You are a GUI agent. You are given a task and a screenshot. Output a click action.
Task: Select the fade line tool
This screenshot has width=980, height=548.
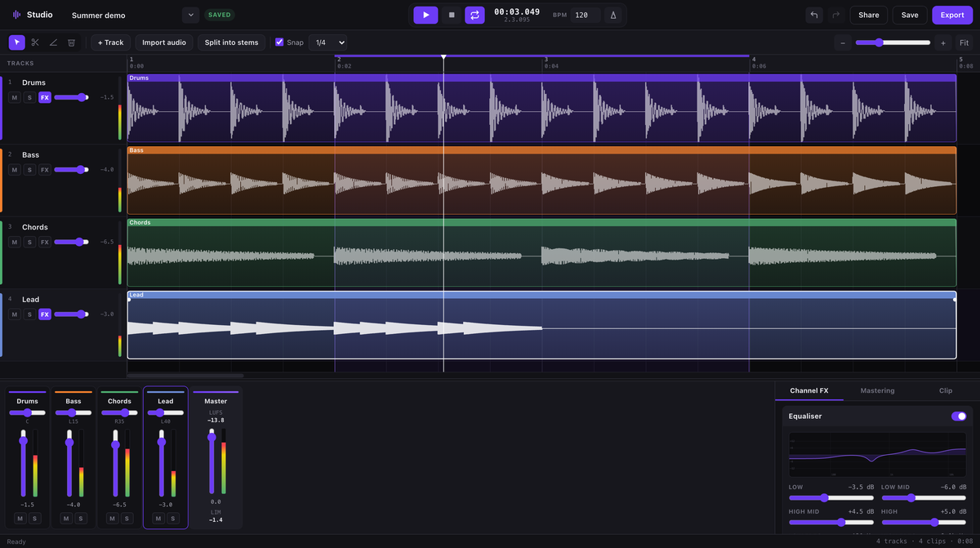(53, 42)
